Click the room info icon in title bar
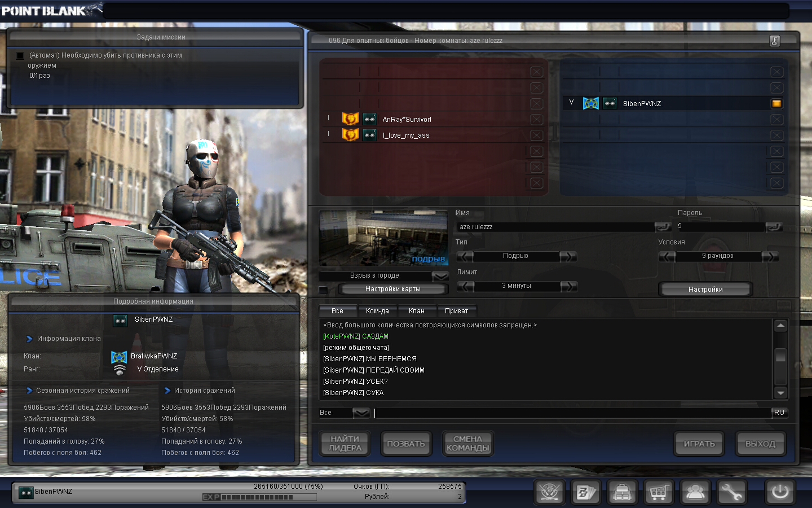Viewport: 812px width, 508px height. [x=775, y=41]
